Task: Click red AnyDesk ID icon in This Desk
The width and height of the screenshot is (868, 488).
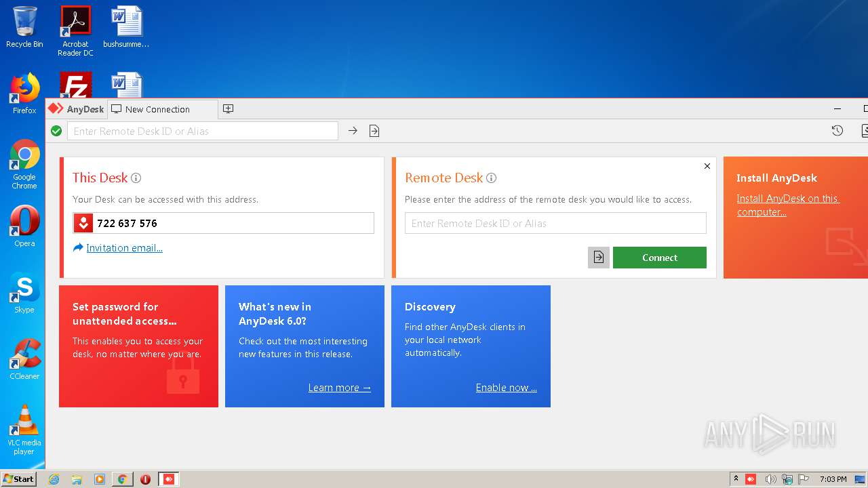Action: (83, 223)
